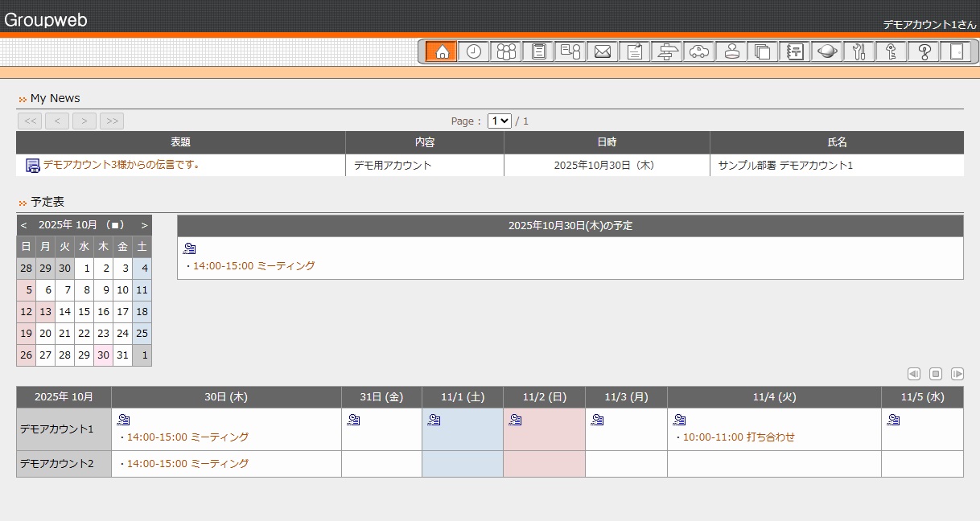
Task: Open the mail envelope icon
Action: click(603, 52)
